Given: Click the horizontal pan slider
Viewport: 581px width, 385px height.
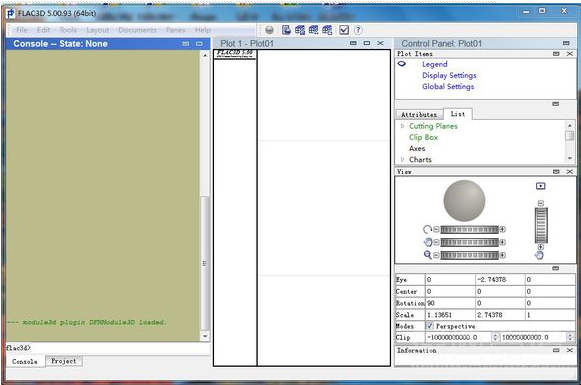Looking at the screenshot, I should pyautogui.click(x=469, y=242).
